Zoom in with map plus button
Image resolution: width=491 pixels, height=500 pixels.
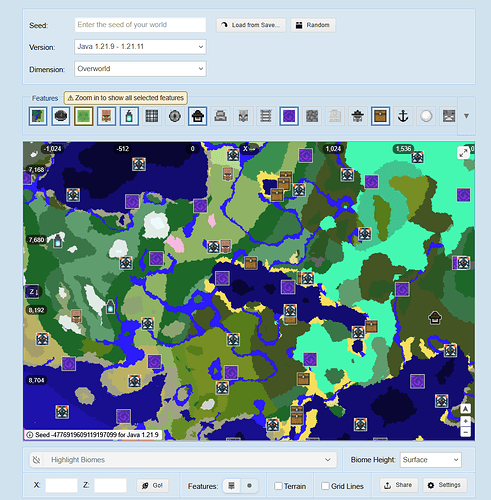[465, 421]
